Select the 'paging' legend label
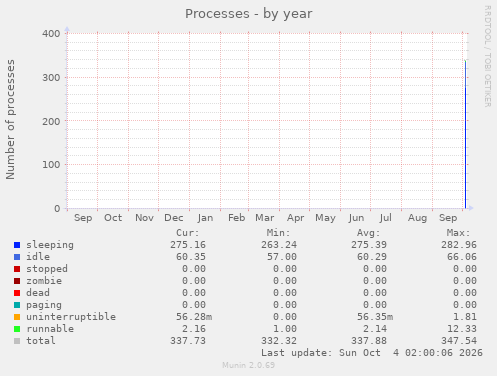This screenshot has height=376, width=497. 44,305
